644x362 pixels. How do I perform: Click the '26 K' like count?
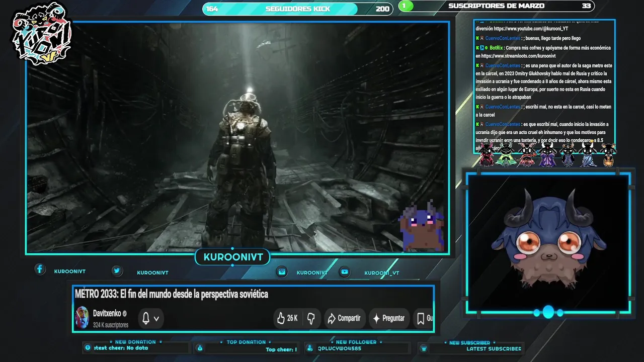point(292,318)
